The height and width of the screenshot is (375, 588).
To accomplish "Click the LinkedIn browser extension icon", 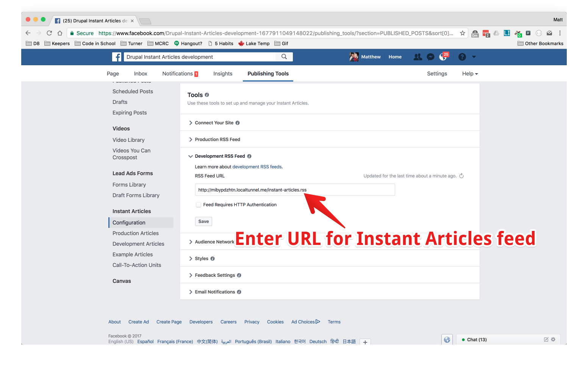I will (507, 33).
